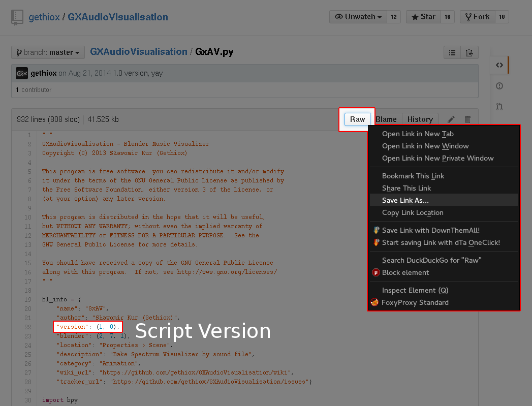Click the 'import bpy' code line
Viewport: 532px width, 406px height.
[60, 400]
